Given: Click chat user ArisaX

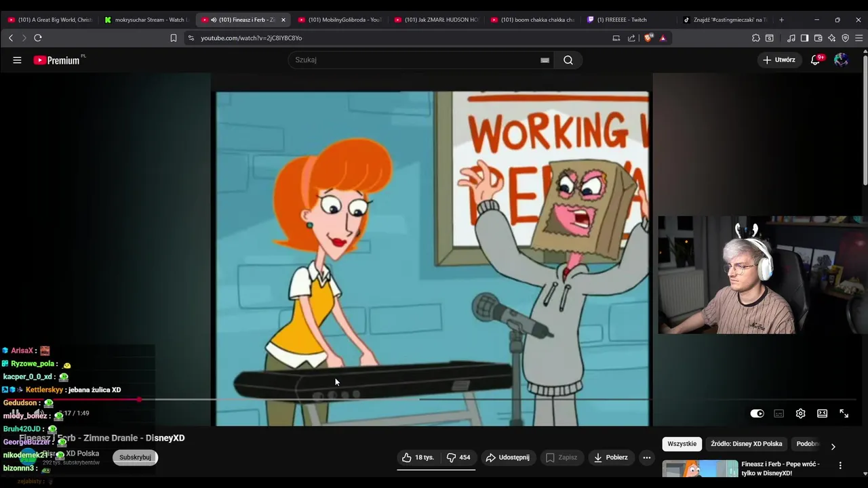Looking at the screenshot, I should [x=22, y=350].
